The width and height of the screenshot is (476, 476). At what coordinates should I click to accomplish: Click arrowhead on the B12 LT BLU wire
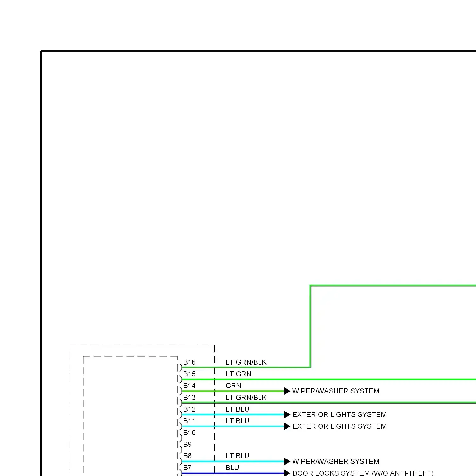pos(287,414)
